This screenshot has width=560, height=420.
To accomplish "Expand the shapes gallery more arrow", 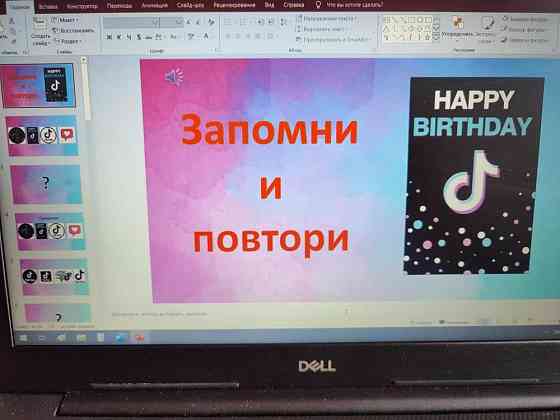I will click(x=436, y=36).
